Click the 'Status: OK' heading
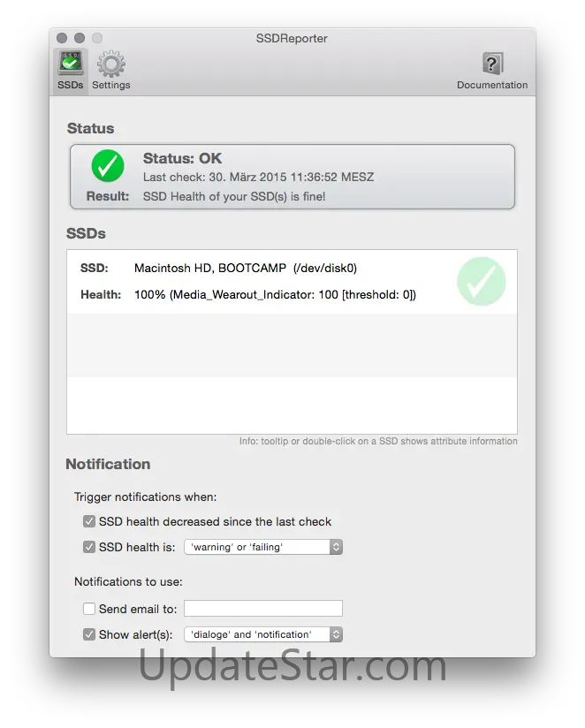The width and height of the screenshot is (585, 728). [182, 158]
